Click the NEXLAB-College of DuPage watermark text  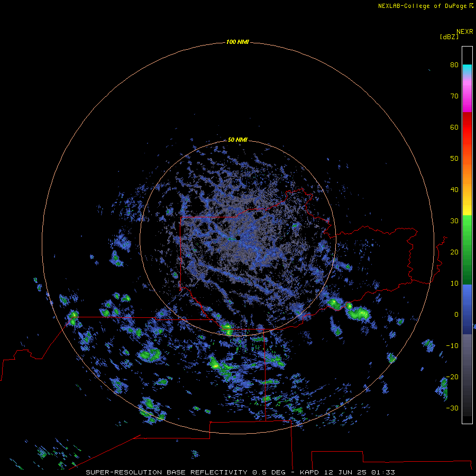coord(425,6)
